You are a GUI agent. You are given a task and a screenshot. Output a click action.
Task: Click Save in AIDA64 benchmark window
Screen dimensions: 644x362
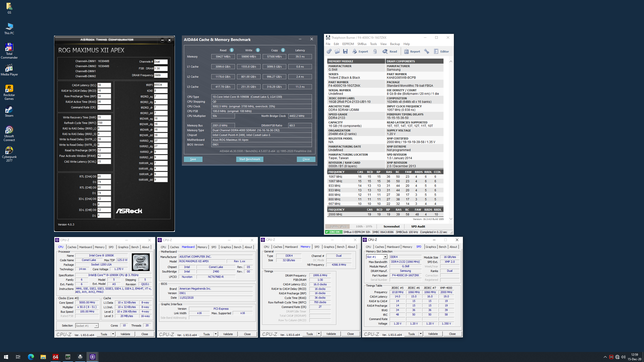click(x=193, y=159)
